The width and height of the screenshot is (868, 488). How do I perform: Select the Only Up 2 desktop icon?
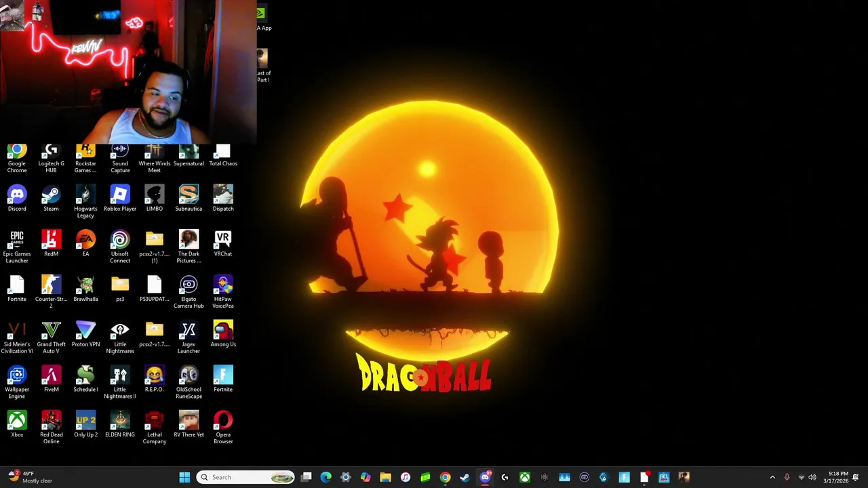[x=85, y=425]
